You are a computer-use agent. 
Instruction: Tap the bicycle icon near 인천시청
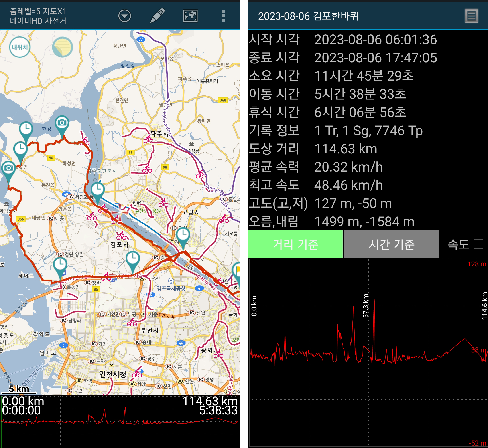click(137, 373)
